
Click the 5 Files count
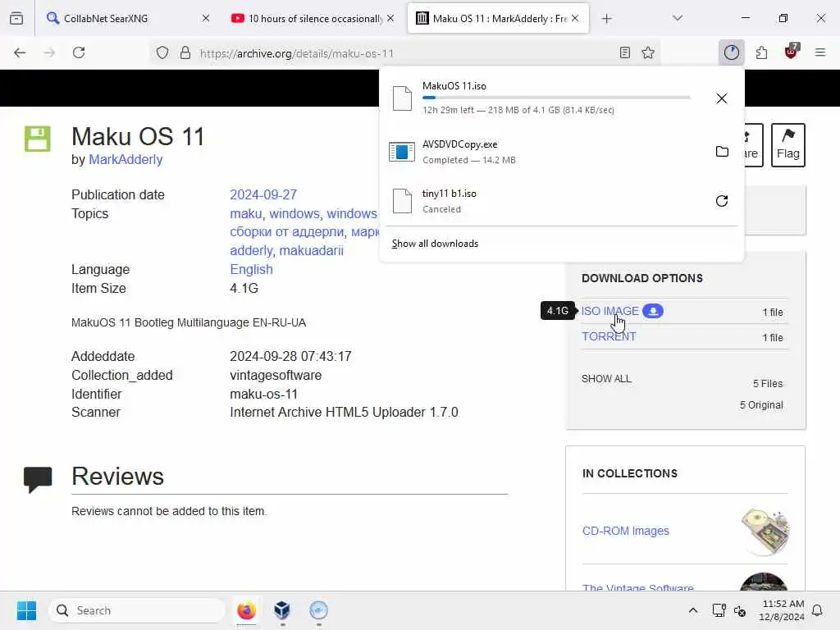point(768,384)
